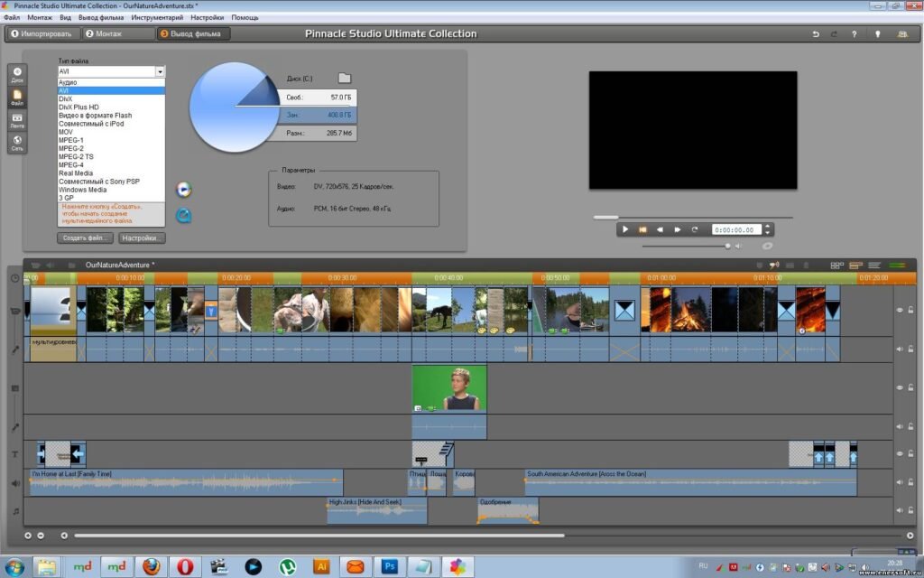The width and height of the screenshot is (924, 578).
Task: Choose Windows Media in file type list
Action: (x=111, y=190)
